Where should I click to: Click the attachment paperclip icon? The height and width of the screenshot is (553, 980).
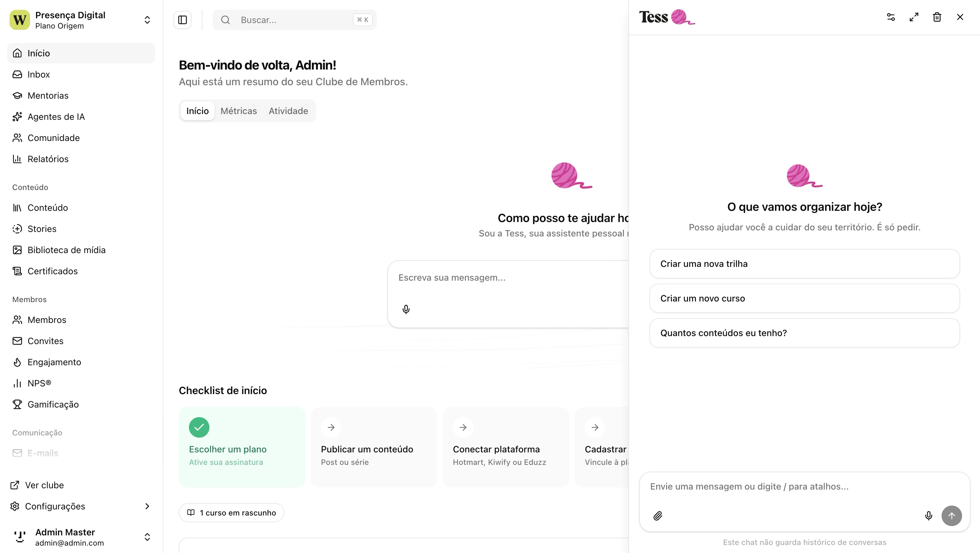(x=658, y=516)
